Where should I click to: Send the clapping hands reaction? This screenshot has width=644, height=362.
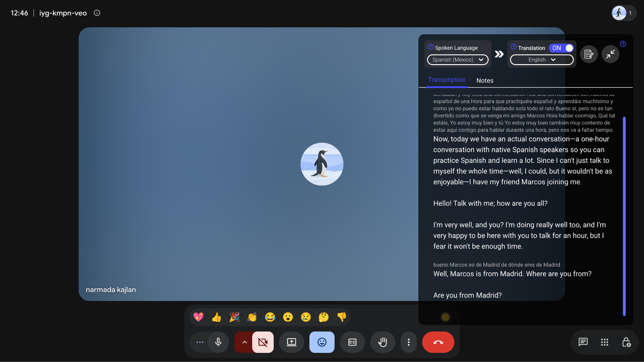click(x=252, y=317)
